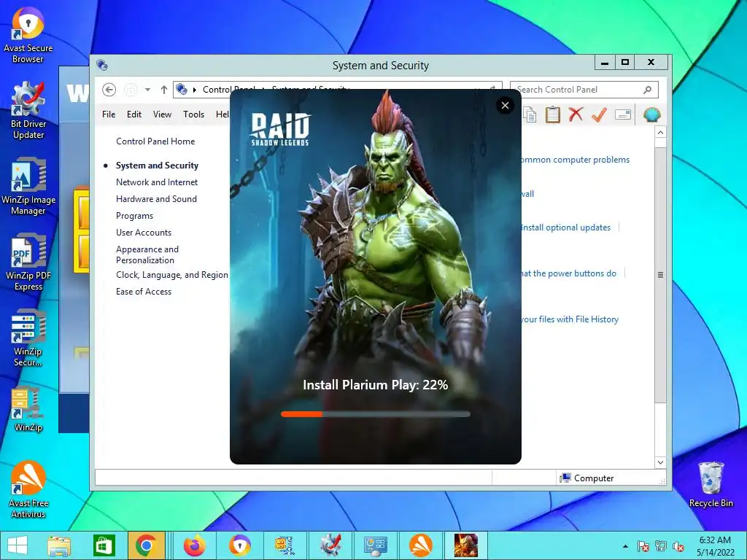
Task: Open the recent locations dropdown arrow
Action: tap(147, 90)
